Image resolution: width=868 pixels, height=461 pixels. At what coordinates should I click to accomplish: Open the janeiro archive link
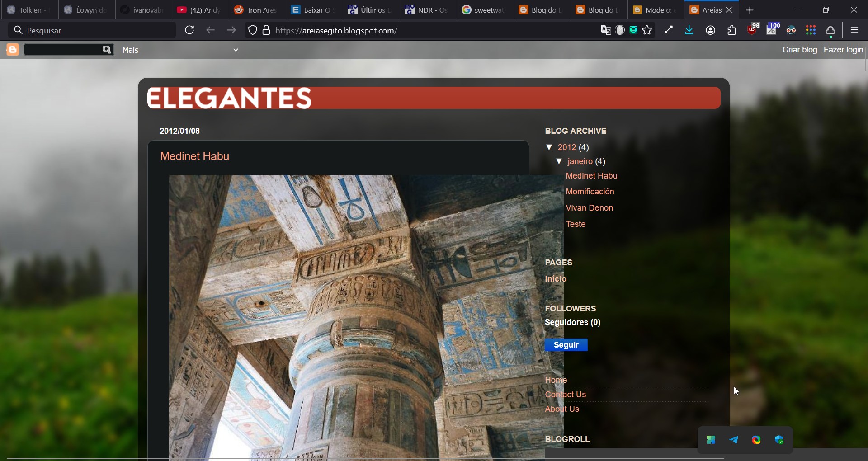pos(580,162)
